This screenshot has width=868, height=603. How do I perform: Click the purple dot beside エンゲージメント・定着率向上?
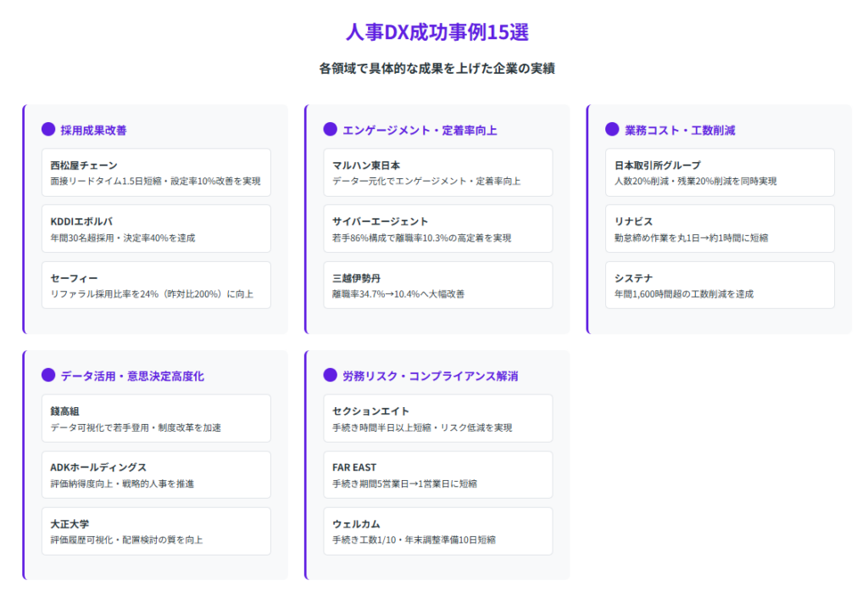pyautogui.click(x=331, y=130)
